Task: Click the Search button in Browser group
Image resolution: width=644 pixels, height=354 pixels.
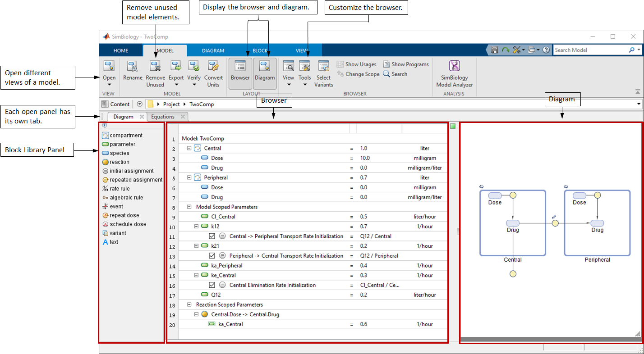Action: click(396, 74)
